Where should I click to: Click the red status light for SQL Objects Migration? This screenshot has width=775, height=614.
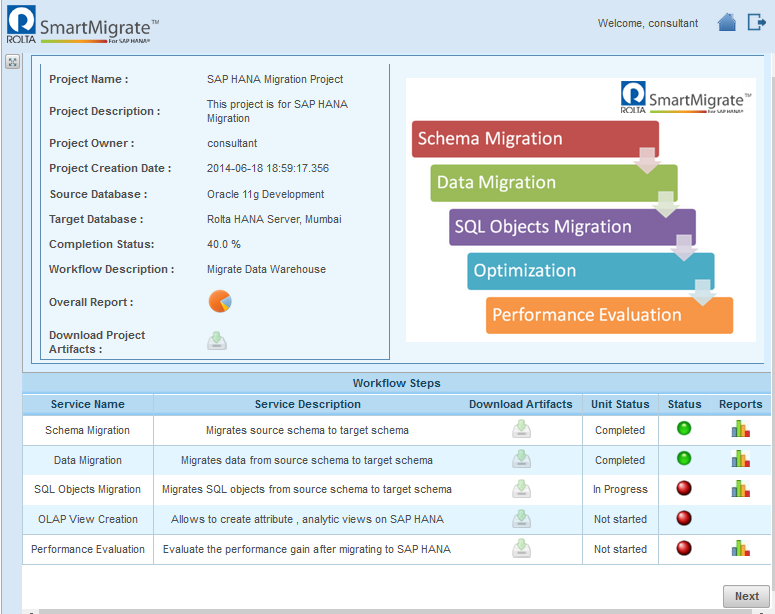(684, 489)
